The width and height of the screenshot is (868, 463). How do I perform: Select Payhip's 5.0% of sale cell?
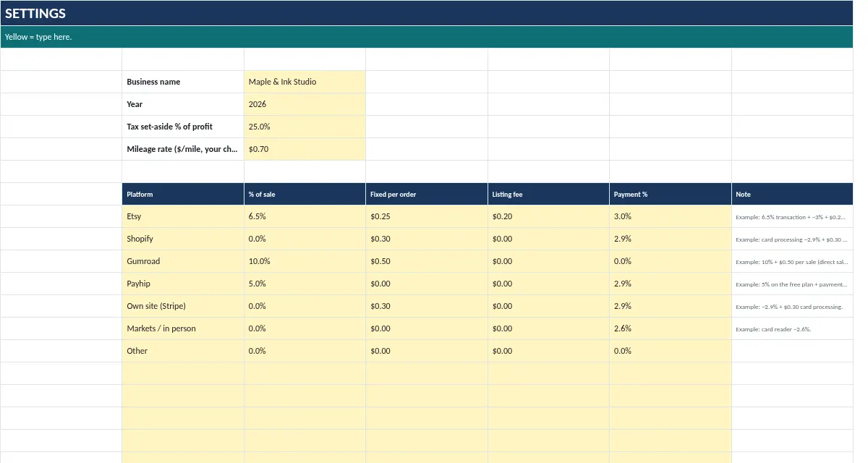coord(305,284)
